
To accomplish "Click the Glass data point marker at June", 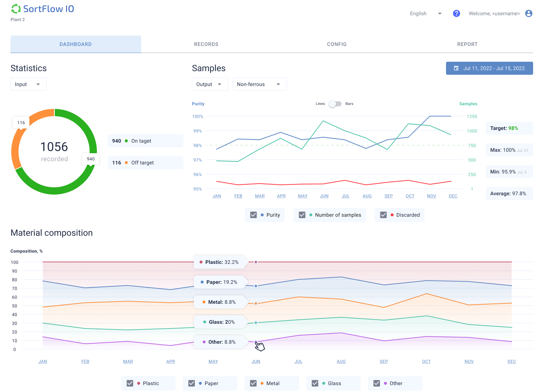I will click(256, 322).
